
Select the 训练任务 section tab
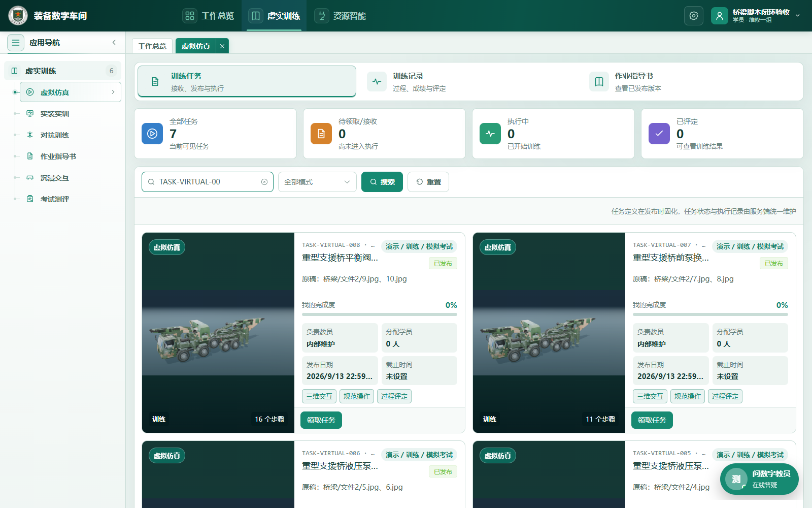click(247, 81)
